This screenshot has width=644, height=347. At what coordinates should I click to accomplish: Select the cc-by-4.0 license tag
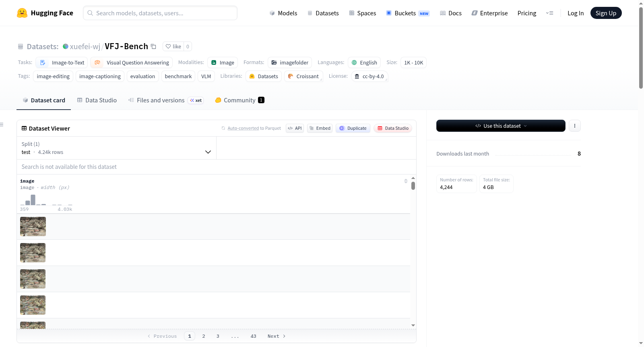click(369, 76)
